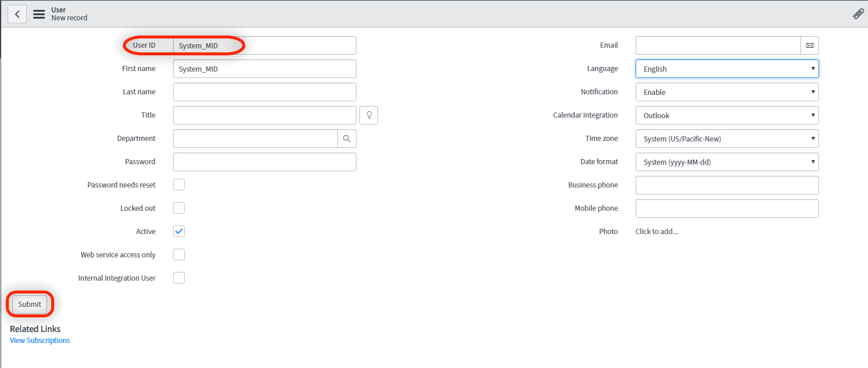Click the envelope icon next to Email
This screenshot has height=368, width=868.
click(x=810, y=45)
